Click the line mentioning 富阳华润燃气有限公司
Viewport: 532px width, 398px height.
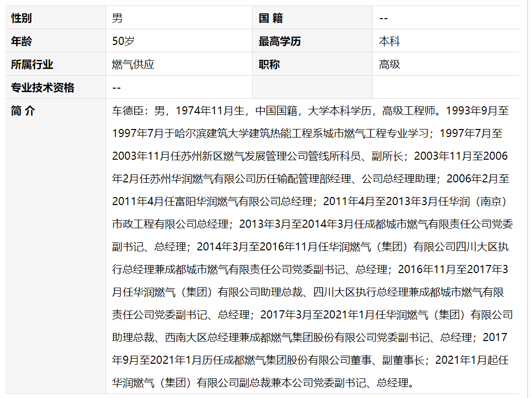point(310,202)
